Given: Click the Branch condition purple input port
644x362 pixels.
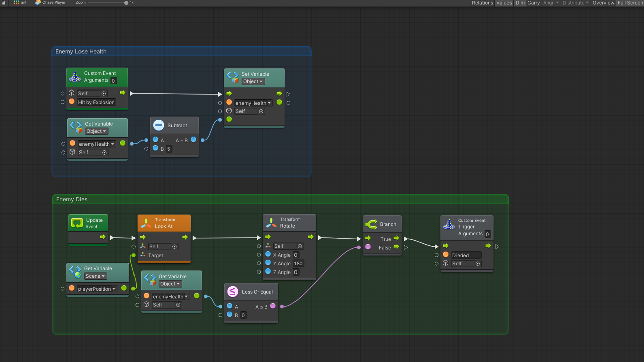Looking at the screenshot, I should [368, 247].
